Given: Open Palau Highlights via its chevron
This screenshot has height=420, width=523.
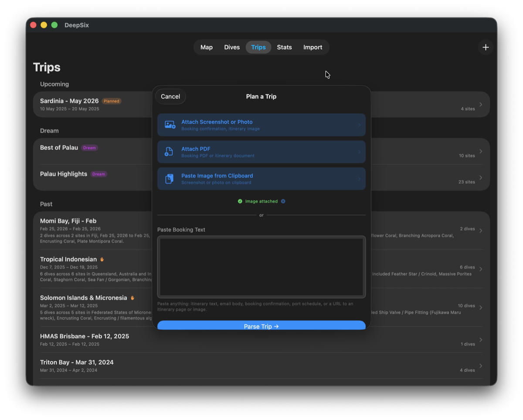Looking at the screenshot, I should (x=481, y=178).
